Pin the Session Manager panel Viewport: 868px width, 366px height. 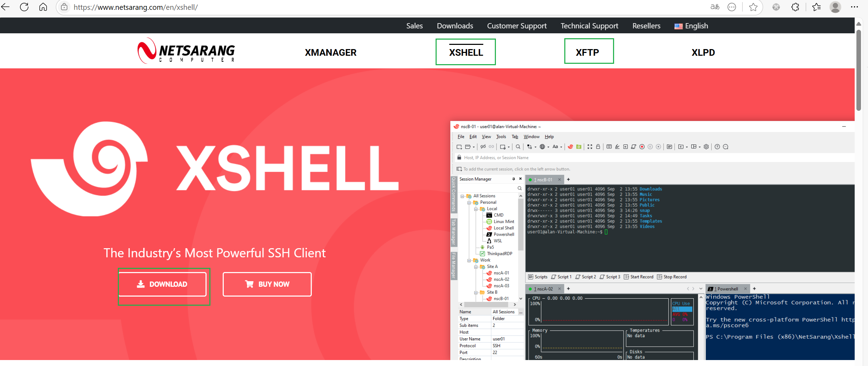pyautogui.click(x=513, y=179)
